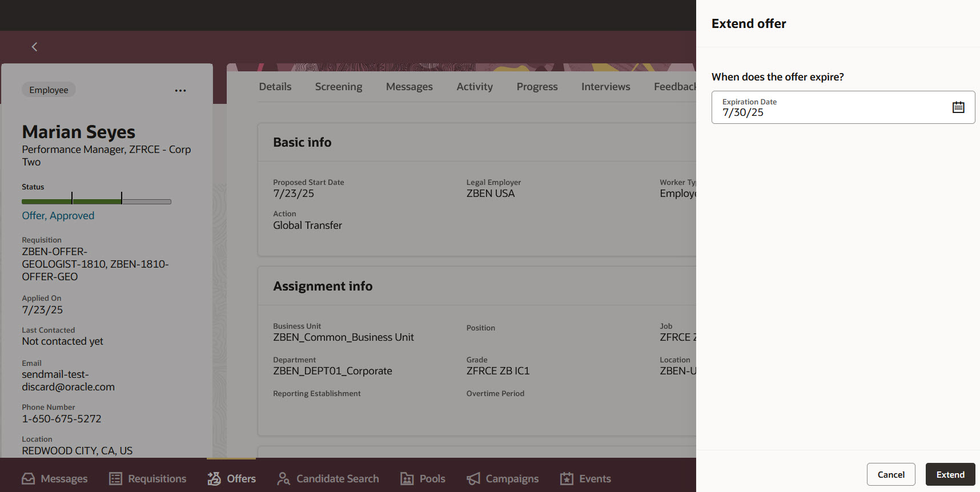
Task: Open Candidate Search in the bottom navigation
Action: [x=328, y=479]
